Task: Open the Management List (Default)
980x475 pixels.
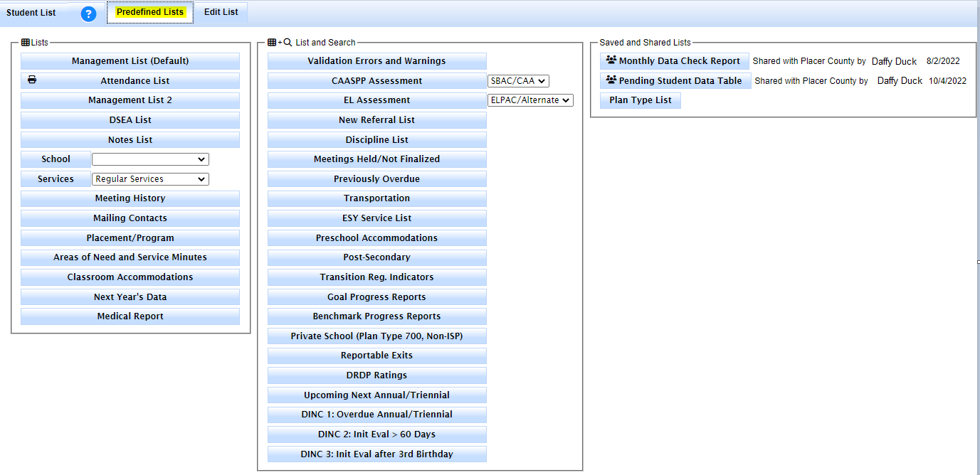Action: [130, 61]
